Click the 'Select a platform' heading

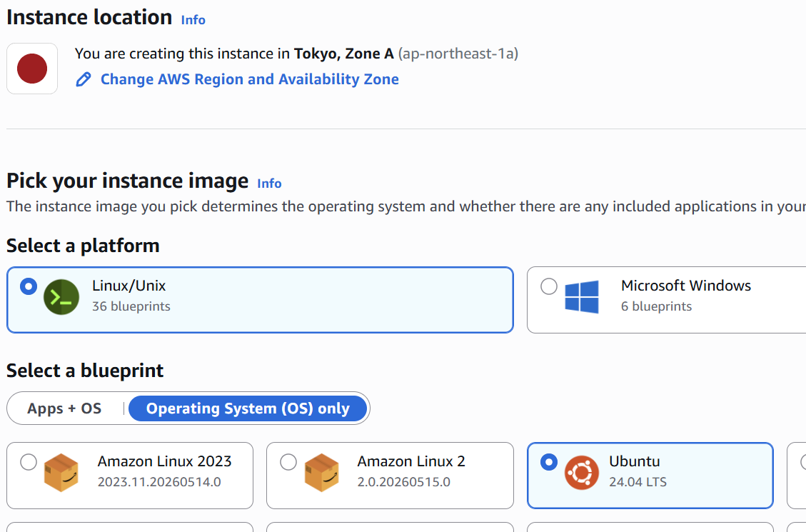click(x=83, y=246)
